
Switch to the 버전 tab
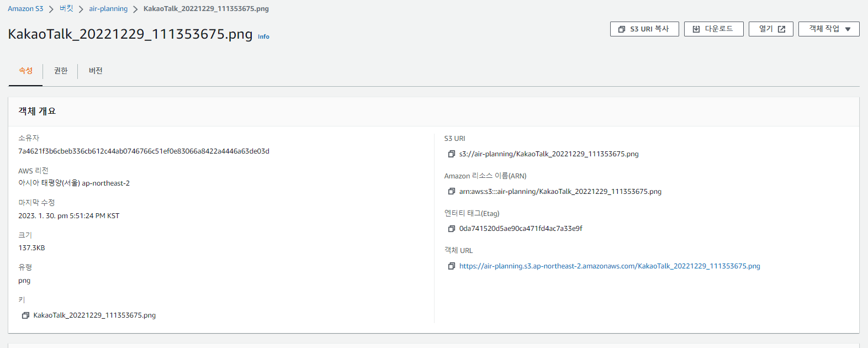[x=96, y=71]
